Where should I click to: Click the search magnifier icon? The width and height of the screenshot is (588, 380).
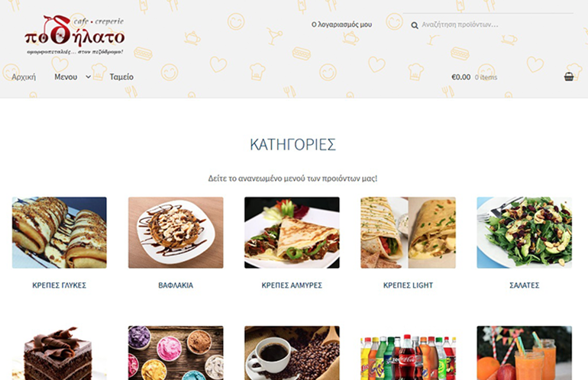(x=415, y=25)
